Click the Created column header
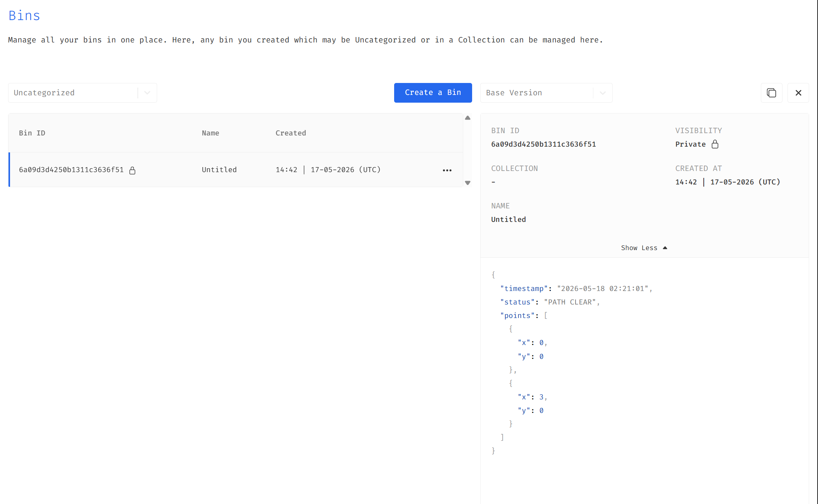This screenshot has height=504, width=818. (291, 133)
